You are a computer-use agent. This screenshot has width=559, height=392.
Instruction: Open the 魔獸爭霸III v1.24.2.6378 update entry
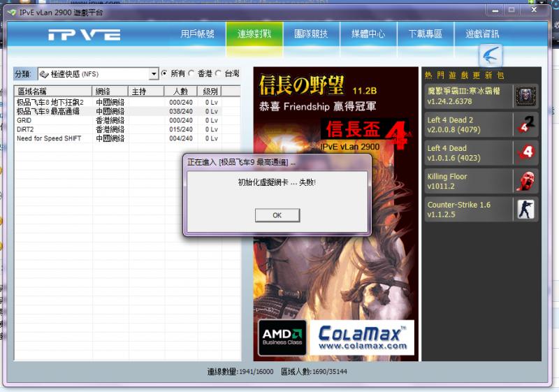click(x=481, y=96)
